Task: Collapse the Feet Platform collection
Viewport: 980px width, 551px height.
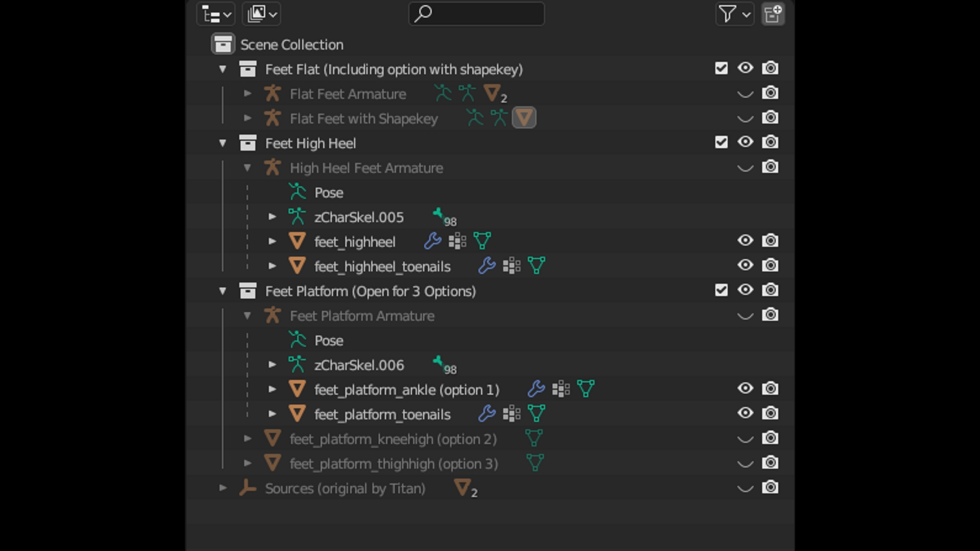Action: [x=223, y=291]
